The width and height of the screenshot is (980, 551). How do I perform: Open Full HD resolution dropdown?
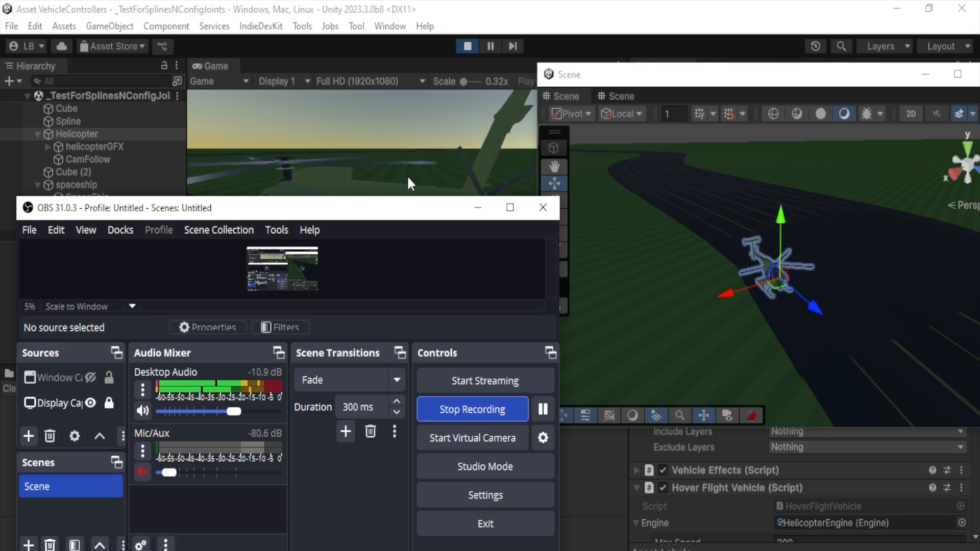pos(371,81)
